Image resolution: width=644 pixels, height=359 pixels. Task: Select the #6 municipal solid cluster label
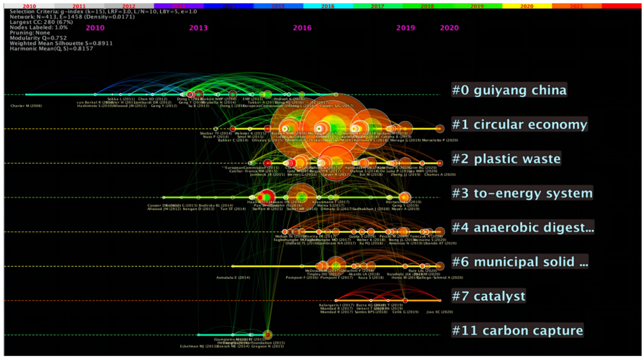(x=520, y=262)
